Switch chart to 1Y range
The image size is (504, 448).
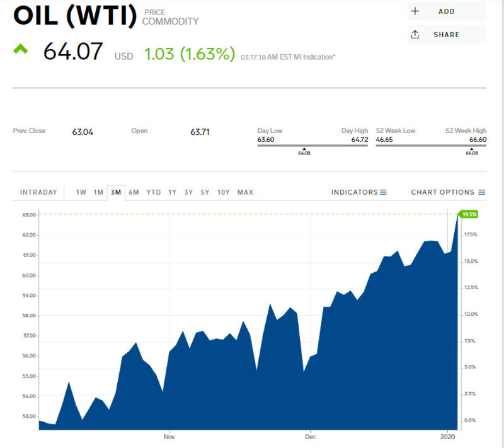tap(172, 192)
